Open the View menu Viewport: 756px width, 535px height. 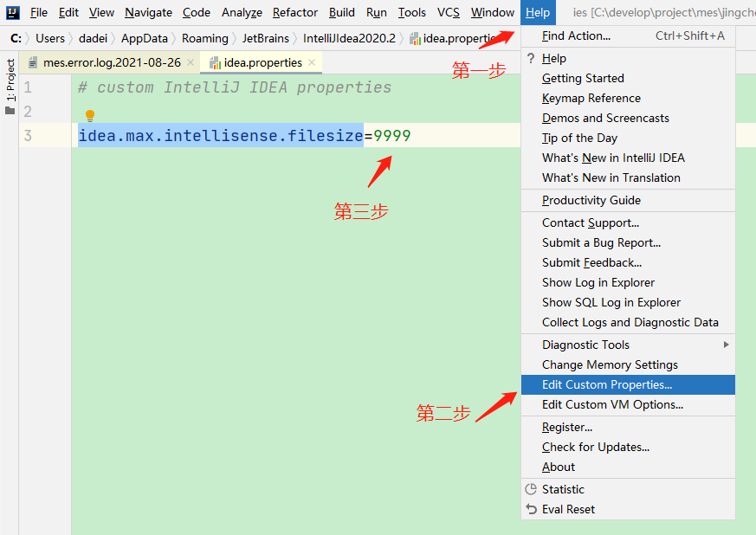(x=101, y=12)
